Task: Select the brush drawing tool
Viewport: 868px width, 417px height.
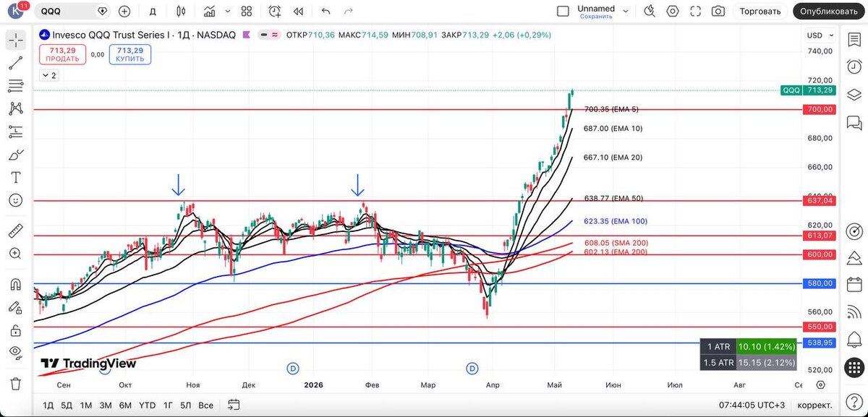Action: point(15,155)
